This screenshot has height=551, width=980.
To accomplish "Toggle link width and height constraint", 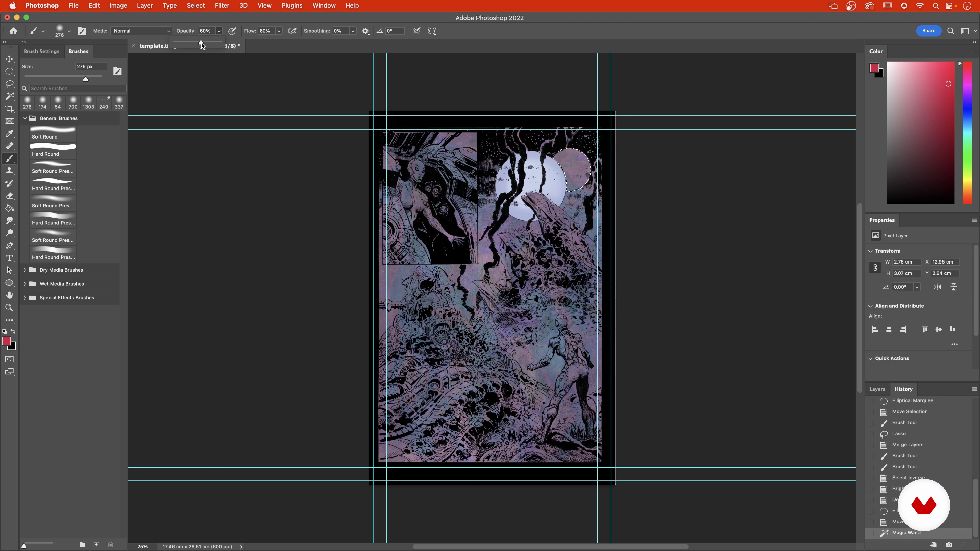I will pos(875,268).
